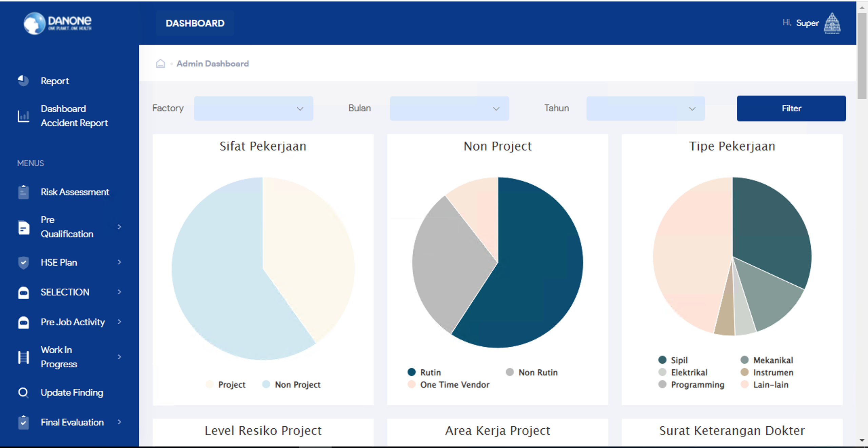Image resolution: width=868 pixels, height=448 pixels.
Task: Toggle the Mekanikal legend item
Action: click(x=767, y=360)
